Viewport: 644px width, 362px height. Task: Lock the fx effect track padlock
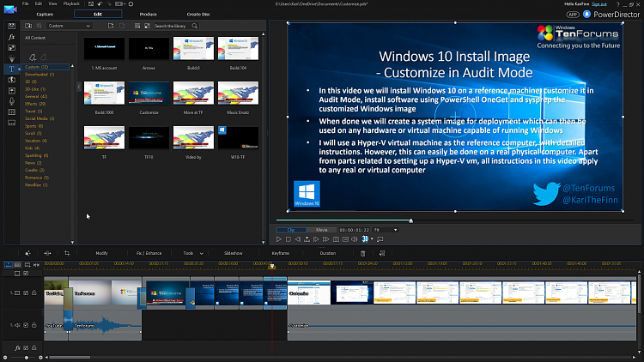[x=34, y=347]
